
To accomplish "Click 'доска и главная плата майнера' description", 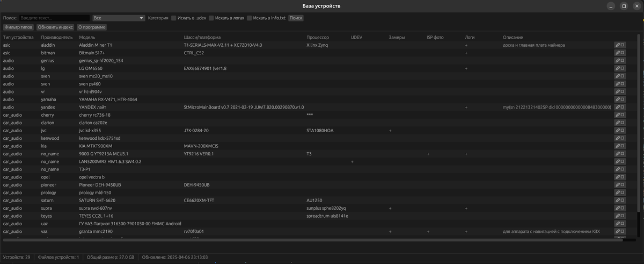I will [x=534, y=45].
